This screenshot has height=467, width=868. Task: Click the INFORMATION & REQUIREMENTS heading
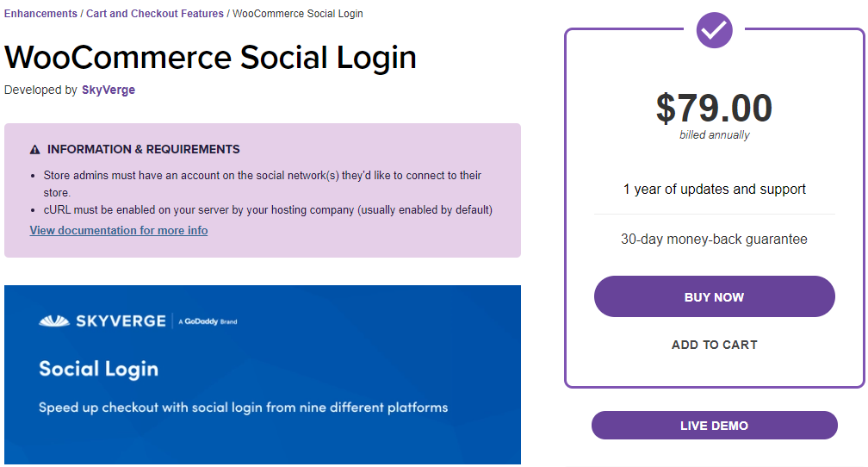pyautogui.click(x=143, y=149)
